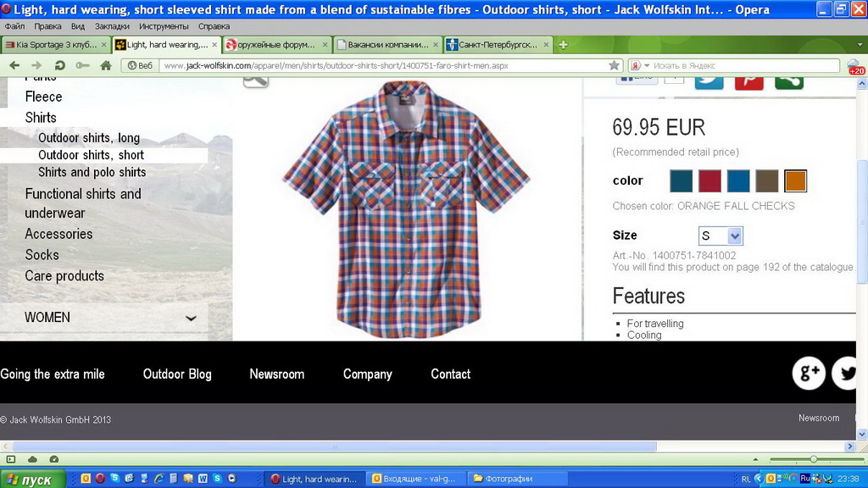This screenshot has height=488, width=868.
Task: Open Google Plus social icon in footer
Action: point(808,374)
